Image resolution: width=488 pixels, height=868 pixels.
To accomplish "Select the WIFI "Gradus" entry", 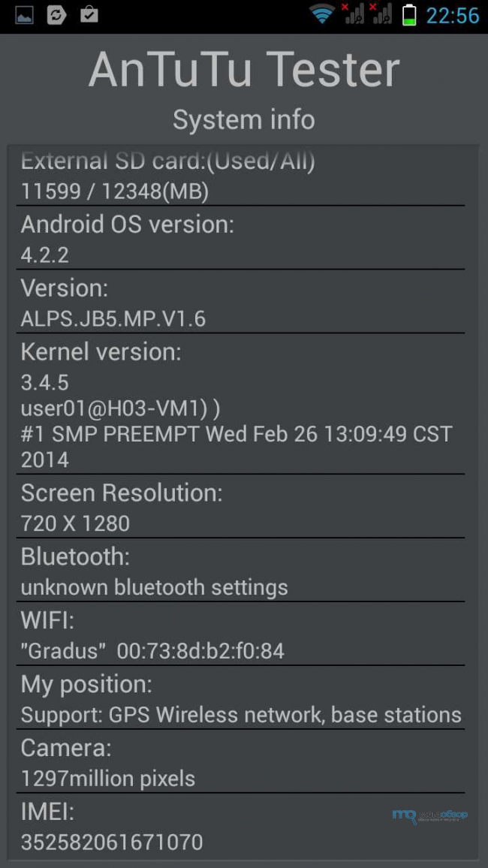I will tap(241, 633).
